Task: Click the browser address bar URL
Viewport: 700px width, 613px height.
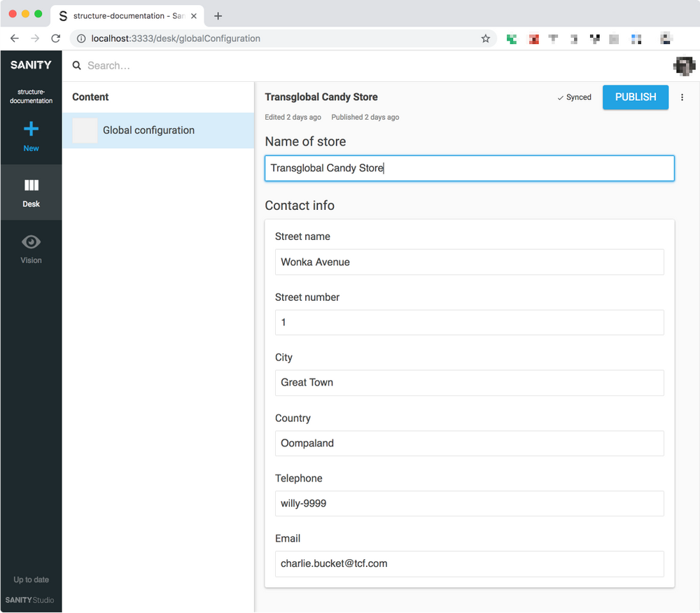Action: pyautogui.click(x=176, y=38)
